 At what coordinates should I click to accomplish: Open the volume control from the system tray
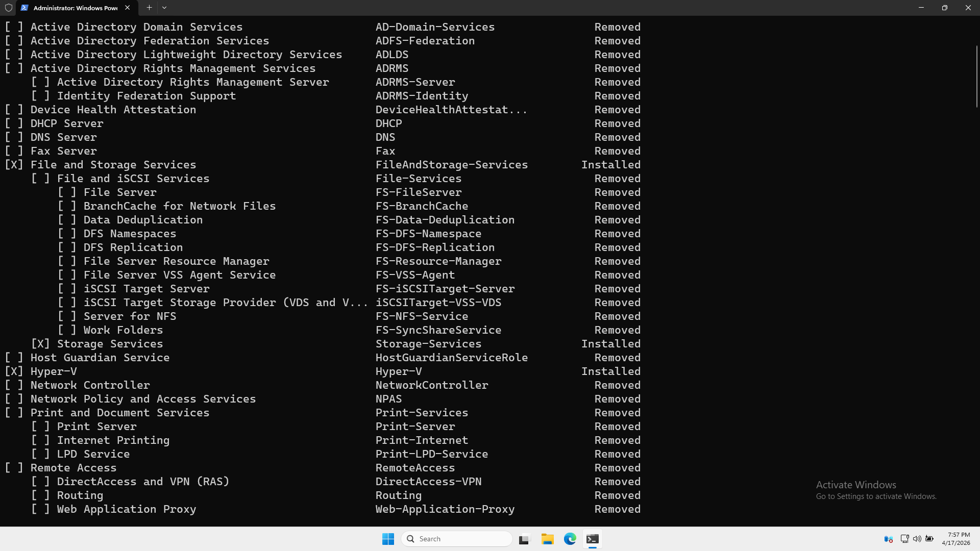coord(917,539)
